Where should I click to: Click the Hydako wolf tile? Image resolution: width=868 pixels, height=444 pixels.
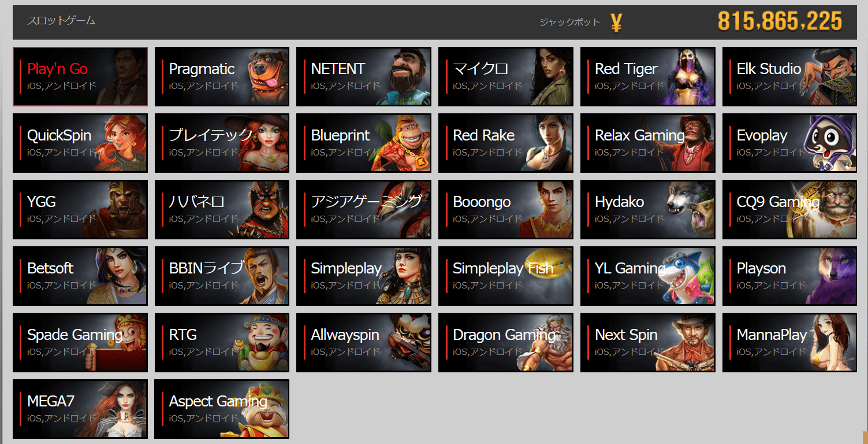point(648,210)
